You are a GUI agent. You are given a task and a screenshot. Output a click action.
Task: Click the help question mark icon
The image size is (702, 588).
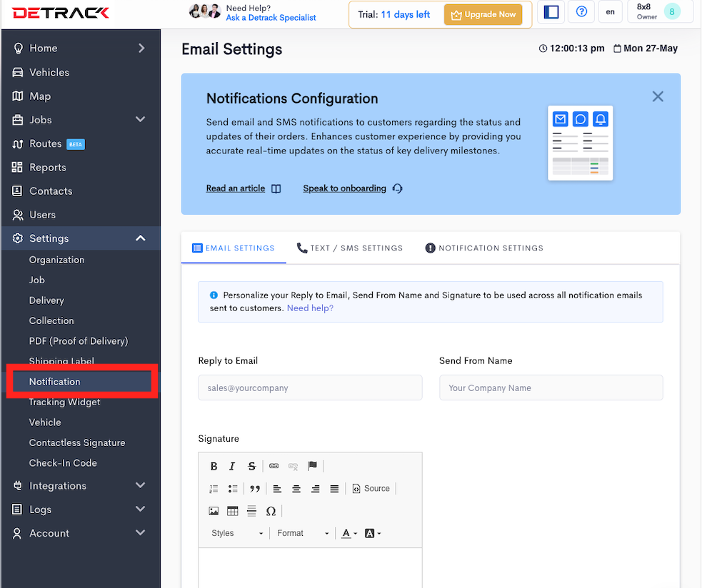(x=581, y=12)
